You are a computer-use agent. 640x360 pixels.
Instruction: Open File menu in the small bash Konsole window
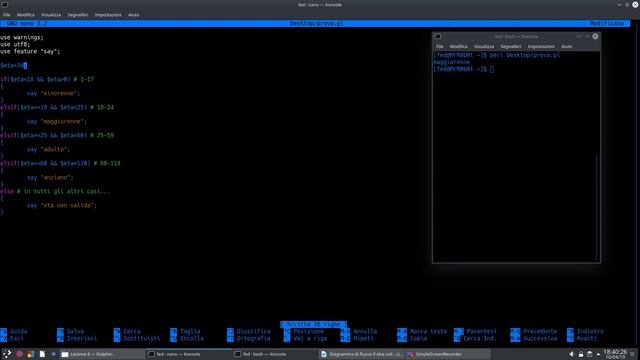440,47
